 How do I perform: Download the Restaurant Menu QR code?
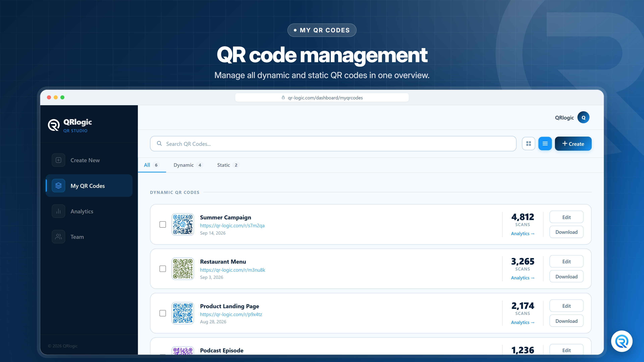coord(566,277)
